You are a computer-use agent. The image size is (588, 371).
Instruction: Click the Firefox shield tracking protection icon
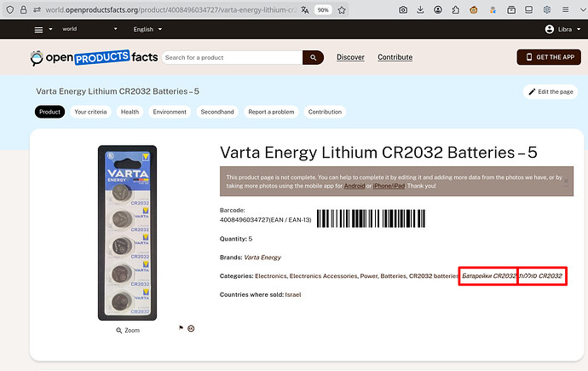tap(10, 9)
